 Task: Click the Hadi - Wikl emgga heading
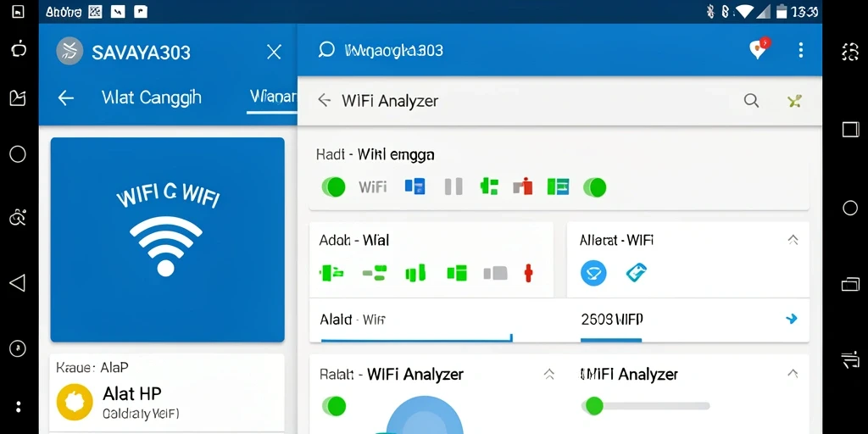point(375,154)
